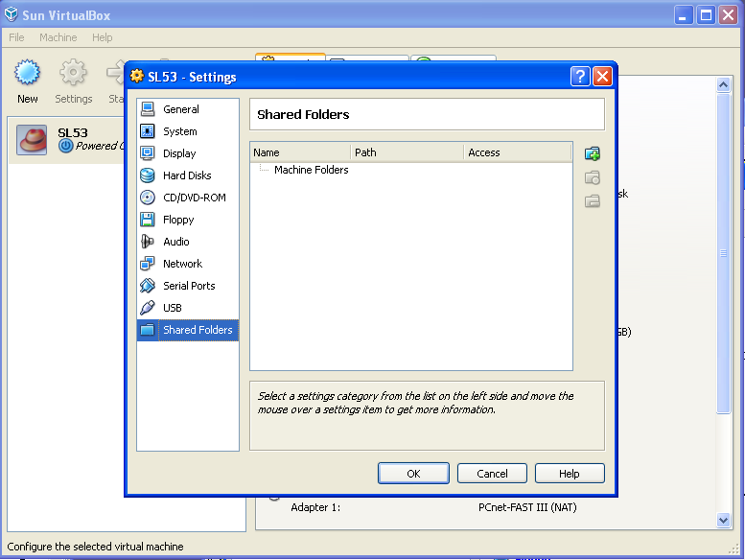Open the System settings category
This screenshot has height=560, width=745.
point(188,131)
